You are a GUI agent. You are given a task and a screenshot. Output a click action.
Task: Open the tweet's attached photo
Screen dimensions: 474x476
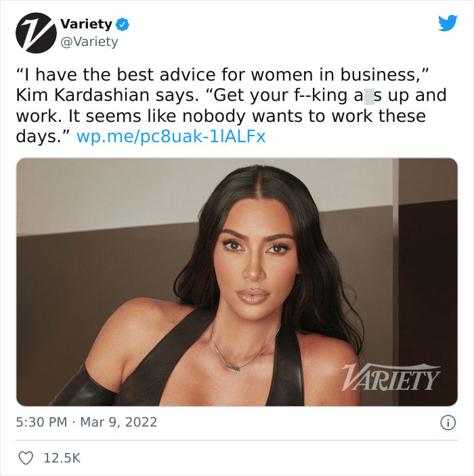click(237, 282)
